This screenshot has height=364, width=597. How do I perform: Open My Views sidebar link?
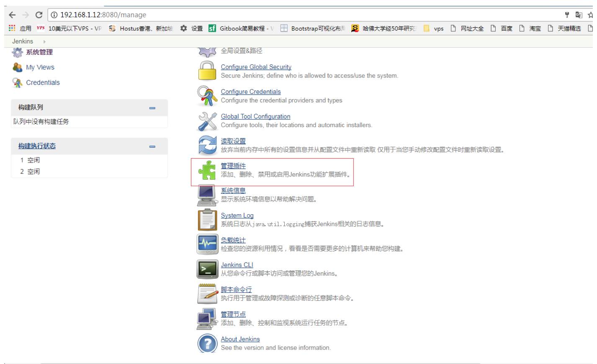40,67
